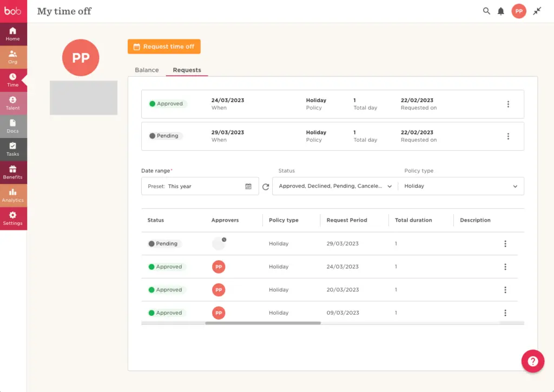554x392 pixels.
Task: Click Request time off button
Action: 164,46
